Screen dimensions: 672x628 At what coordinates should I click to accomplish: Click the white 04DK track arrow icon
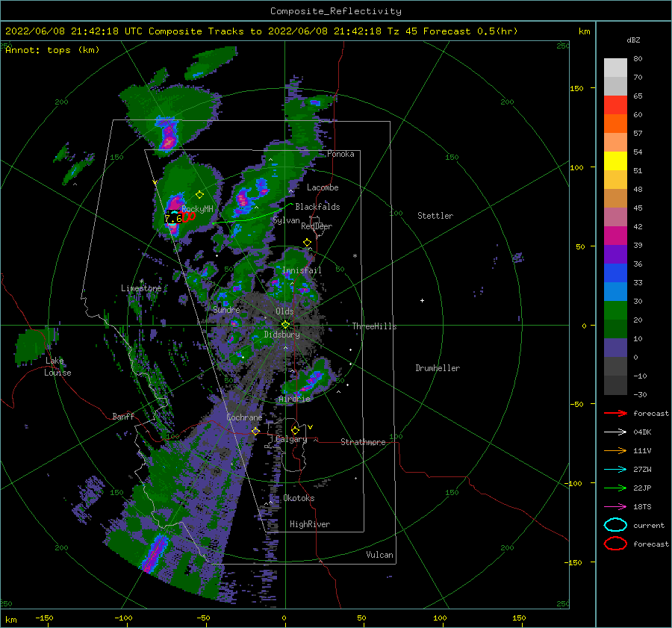point(615,432)
